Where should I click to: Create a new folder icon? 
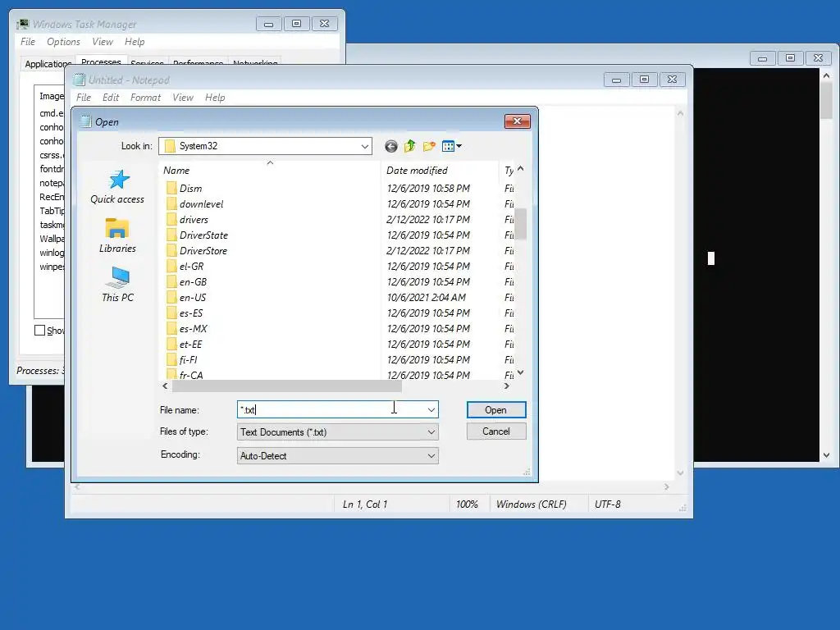pyautogui.click(x=429, y=146)
